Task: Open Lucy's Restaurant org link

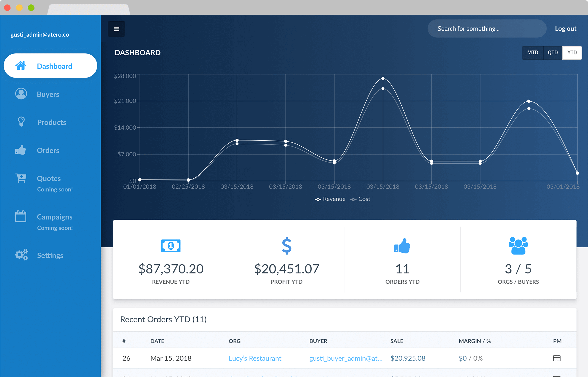Action: 255,358
